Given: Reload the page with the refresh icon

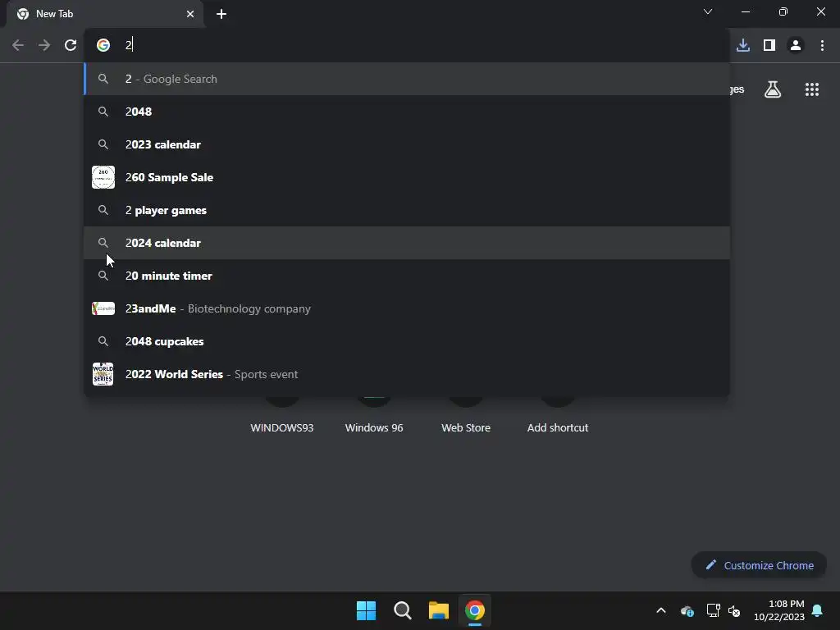Looking at the screenshot, I should click(71, 45).
